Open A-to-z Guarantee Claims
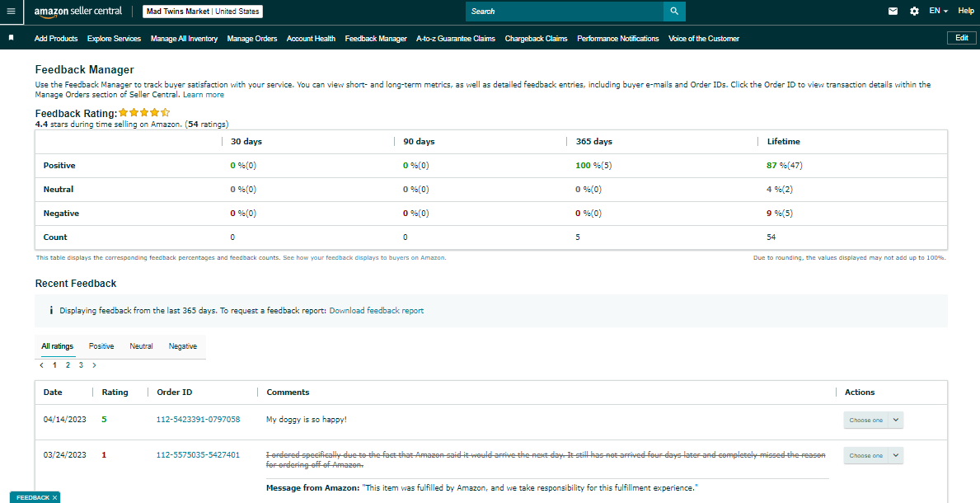Viewport: 980px width, 503px height. pyautogui.click(x=456, y=39)
